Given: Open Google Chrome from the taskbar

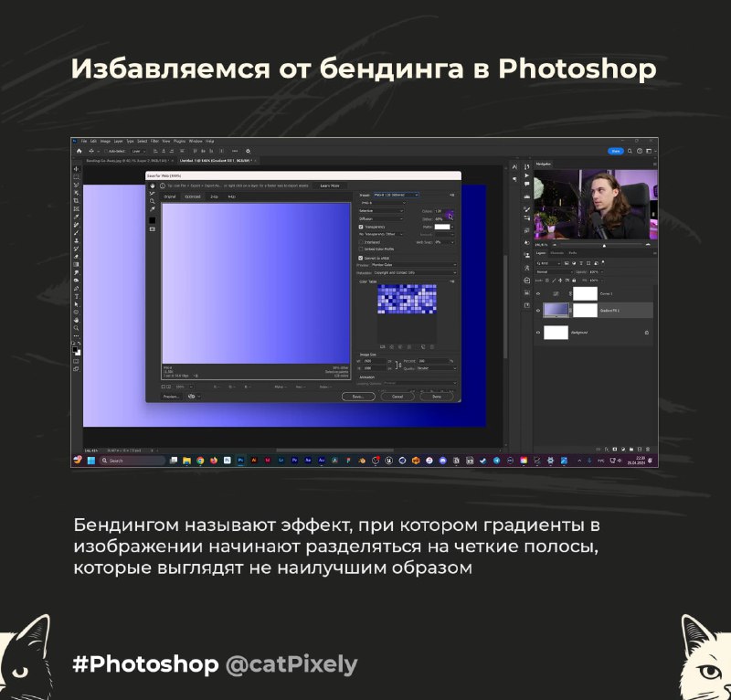Looking at the screenshot, I should pos(200,461).
